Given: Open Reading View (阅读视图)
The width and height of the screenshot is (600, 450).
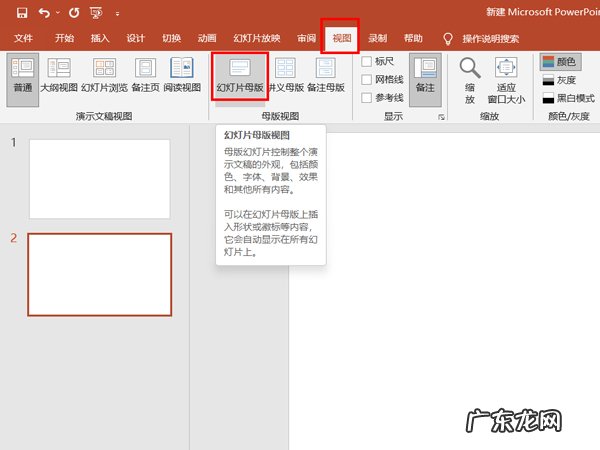Looking at the screenshot, I should [x=182, y=75].
